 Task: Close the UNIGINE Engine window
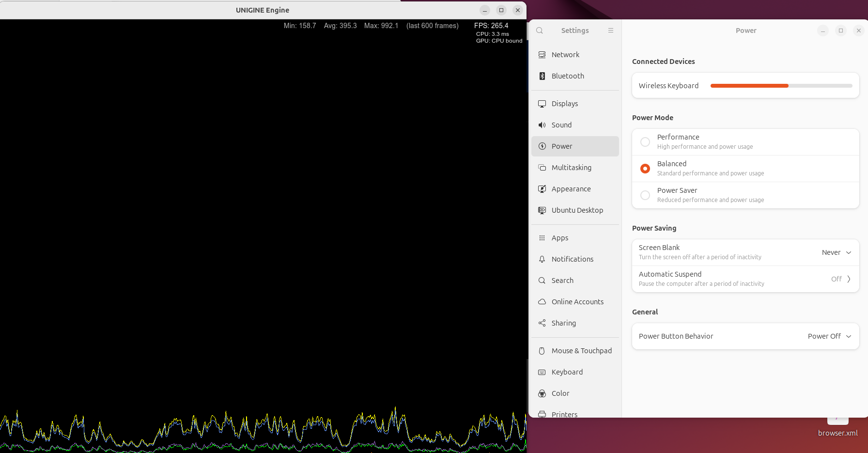coord(518,10)
